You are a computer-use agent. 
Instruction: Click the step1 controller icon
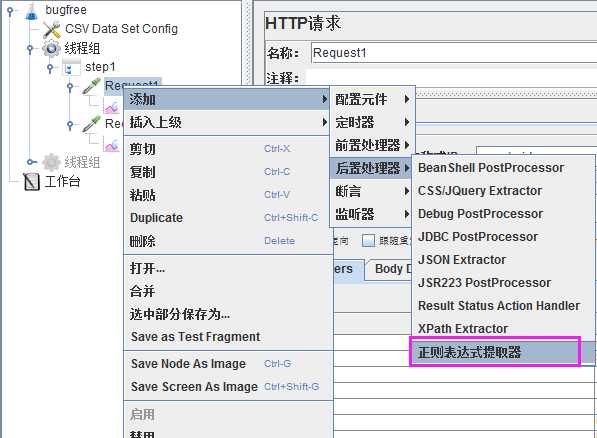[71, 68]
